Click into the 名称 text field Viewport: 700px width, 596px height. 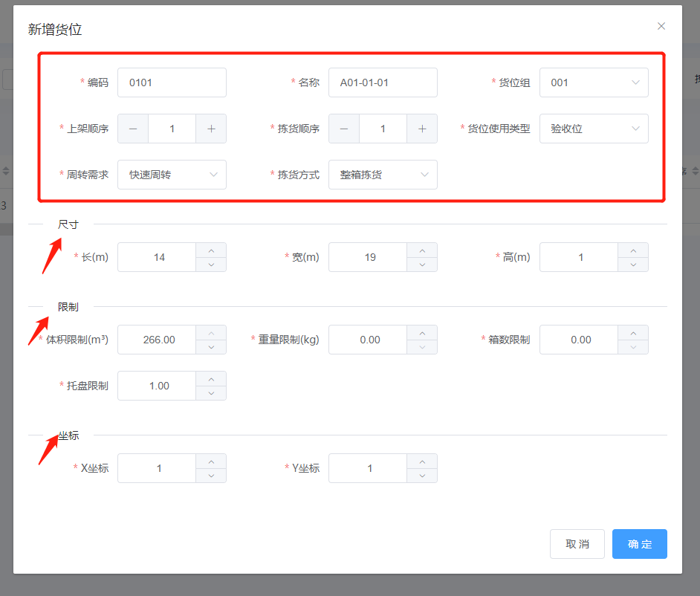point(383,82)
